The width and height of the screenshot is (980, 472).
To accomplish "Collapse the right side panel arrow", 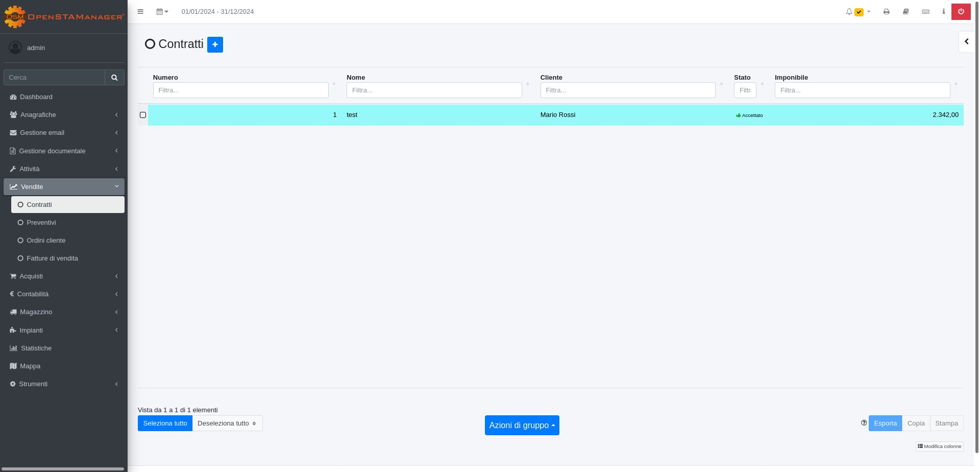I will pos(966,42).
